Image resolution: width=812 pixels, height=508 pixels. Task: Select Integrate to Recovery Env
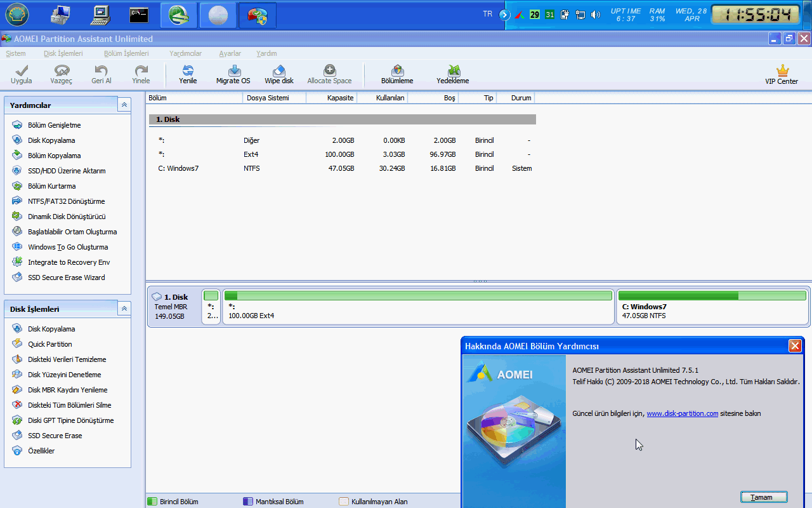click(62, 262)
